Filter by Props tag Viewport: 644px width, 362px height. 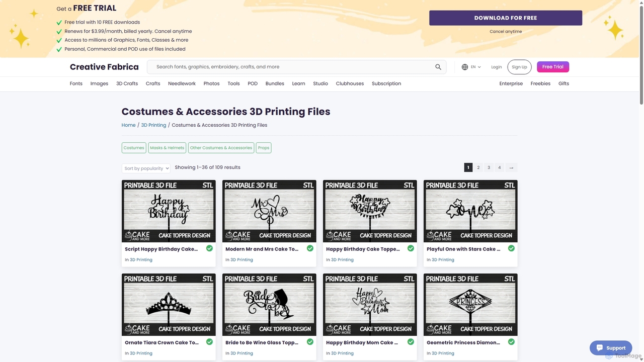click(x=264, y=148)
